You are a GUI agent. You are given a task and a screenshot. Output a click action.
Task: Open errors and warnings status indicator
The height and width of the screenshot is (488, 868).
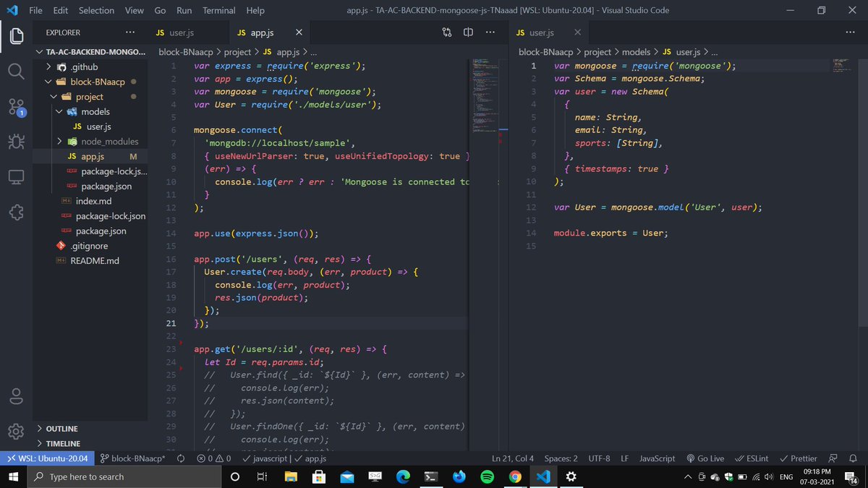(214, 458)
